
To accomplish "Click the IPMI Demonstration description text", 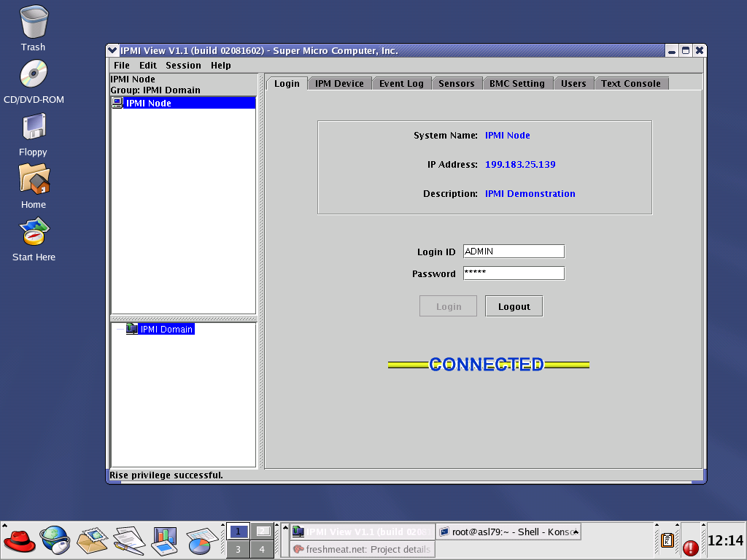I will 530,193.
